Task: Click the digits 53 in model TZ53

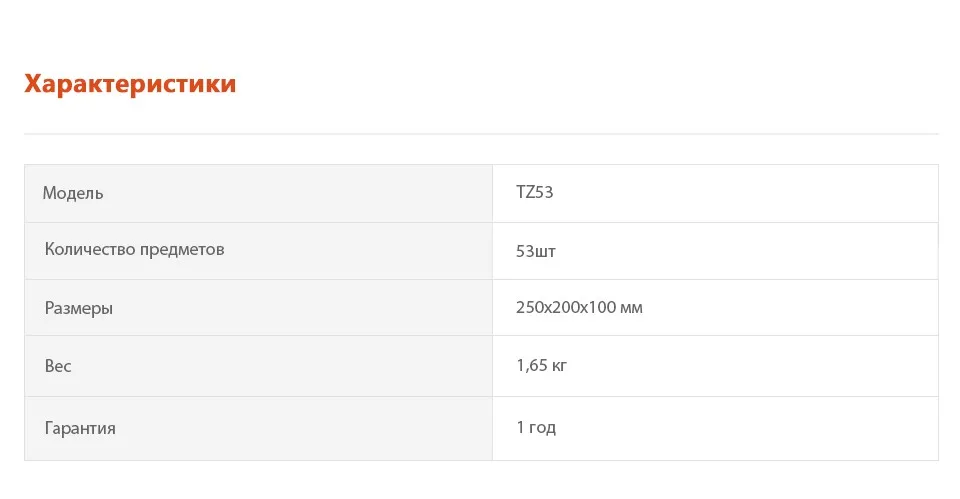Action: coord(544,192)
